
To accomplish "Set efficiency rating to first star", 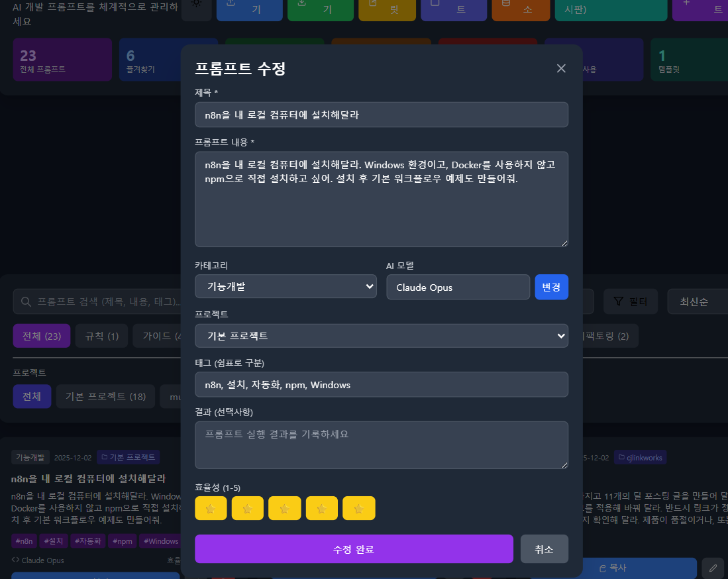I will (211, 509).
